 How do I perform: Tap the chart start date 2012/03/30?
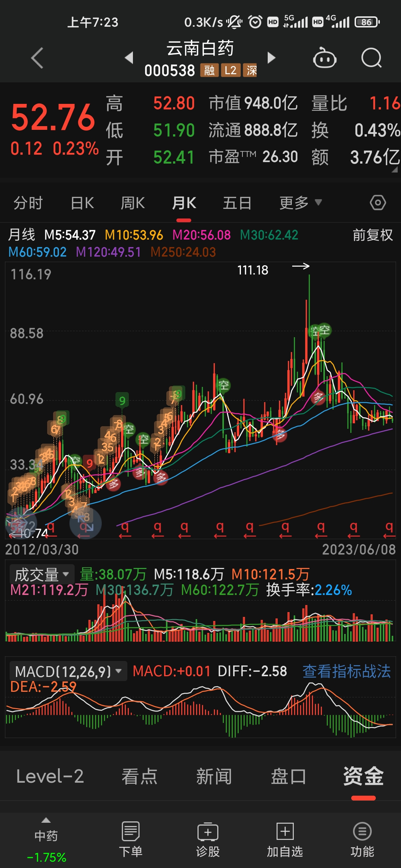[x=42, y=549]
